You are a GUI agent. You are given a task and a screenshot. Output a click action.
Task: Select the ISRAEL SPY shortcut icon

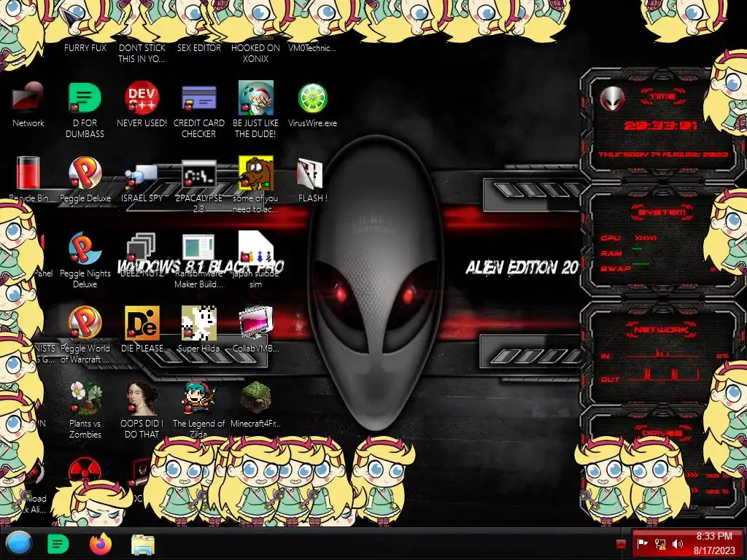click(x=142, y=175)
